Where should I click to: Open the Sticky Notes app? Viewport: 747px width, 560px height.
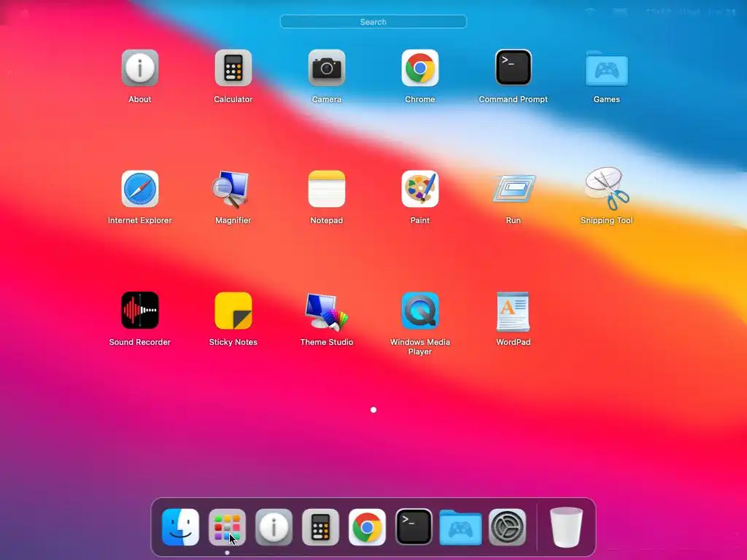click(233, 311)
